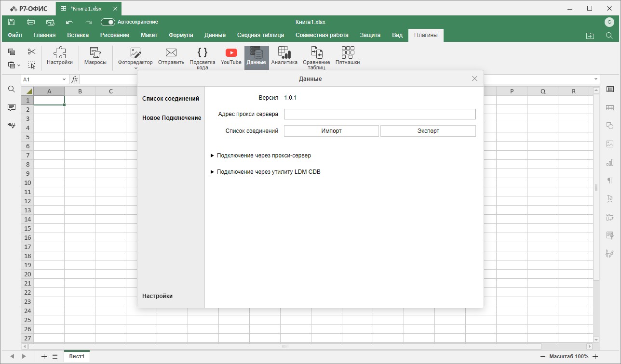
Task: Expand Подключение через прокси-сервер section
Action: click(x=264, y=156)
